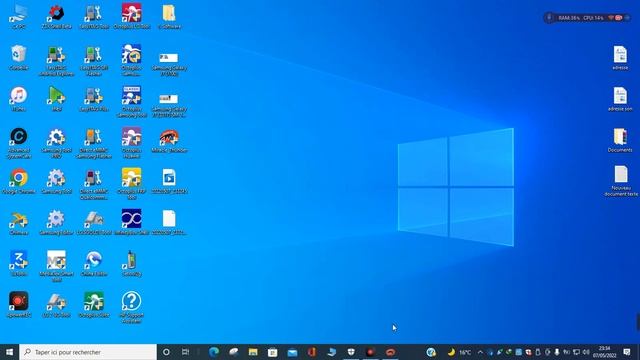
Task: Open the Ce PC desktop shortcut
Action: [19, 16]
